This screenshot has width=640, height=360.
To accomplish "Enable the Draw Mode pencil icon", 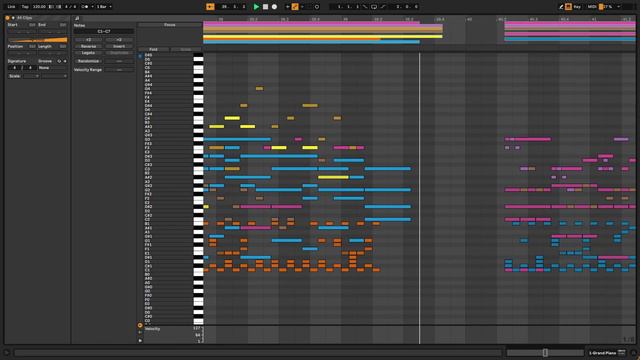I will [x=561, y=7].
